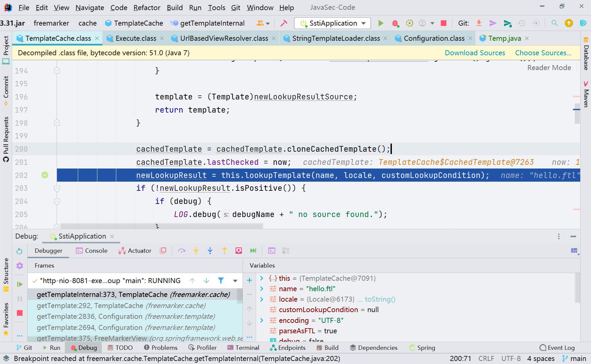
Task: Click the Step Out icon in the debugger
Action: click(224, 250)
